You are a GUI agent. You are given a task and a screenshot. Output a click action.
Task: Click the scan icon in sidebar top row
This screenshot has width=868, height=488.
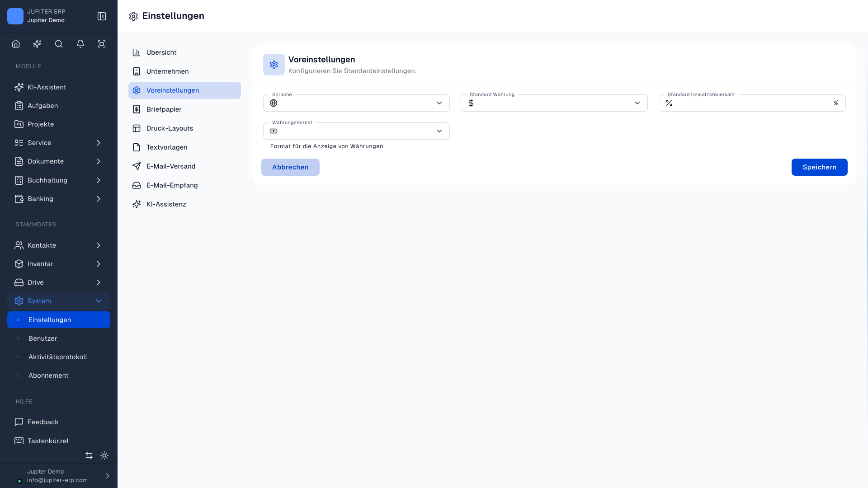(x=102, y=44)
